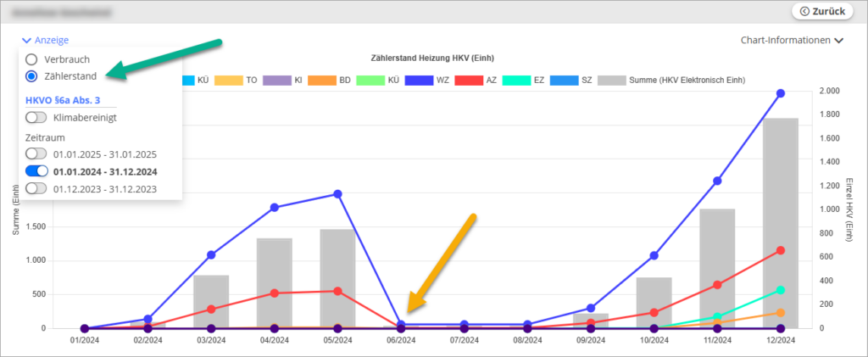868x357 pixels.
Task: Enable the Klimabereinigt toggle
Action: click(x=36, y=118)
